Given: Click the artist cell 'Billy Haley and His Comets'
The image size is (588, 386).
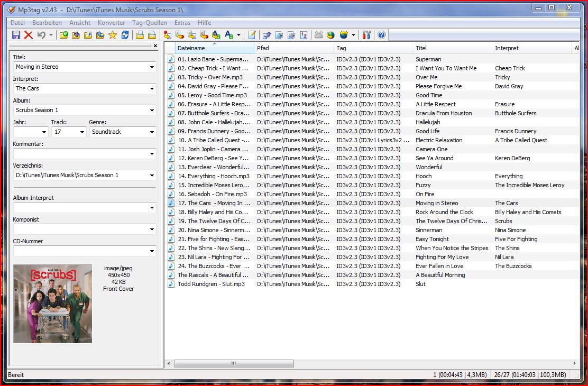Looking at the screenshot, I should (528, 213).
